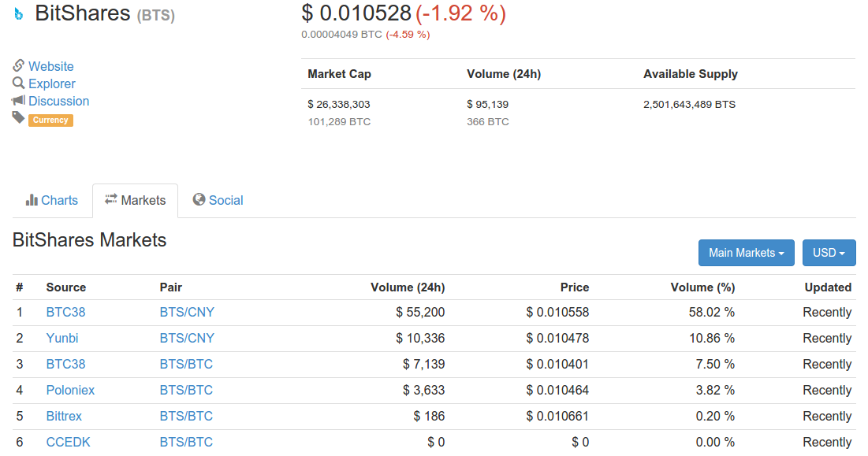Open the Explorer link
868x456 pixels.
(x=51, y=84)
